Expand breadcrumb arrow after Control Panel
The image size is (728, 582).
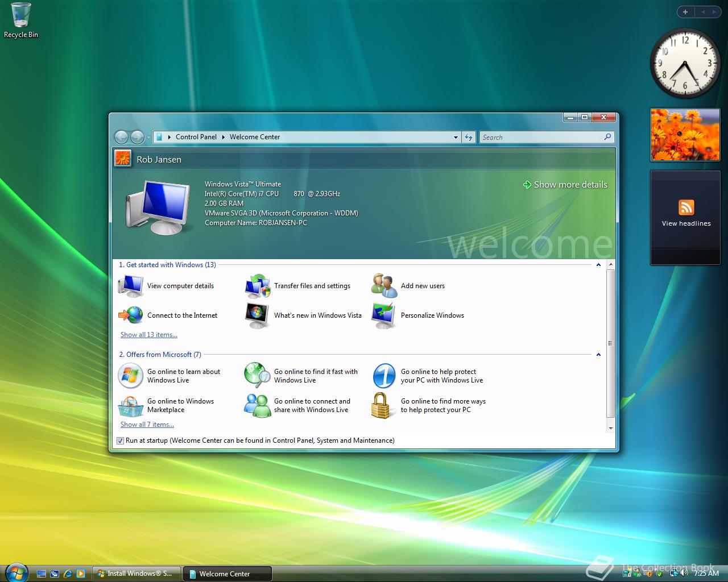[224, 137]
